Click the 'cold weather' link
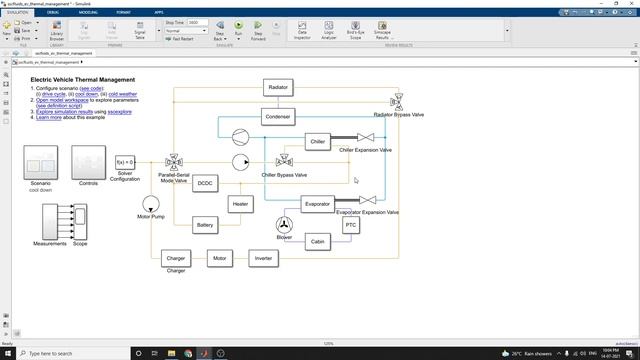This screenshot has height=360, width=640. tap(122, 94)
